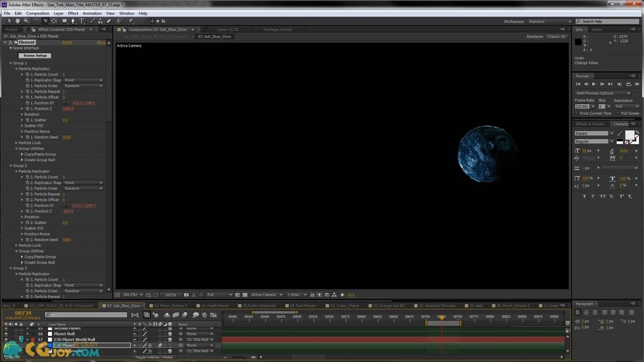
Task: Select the Brush tool
Action: 93,21
